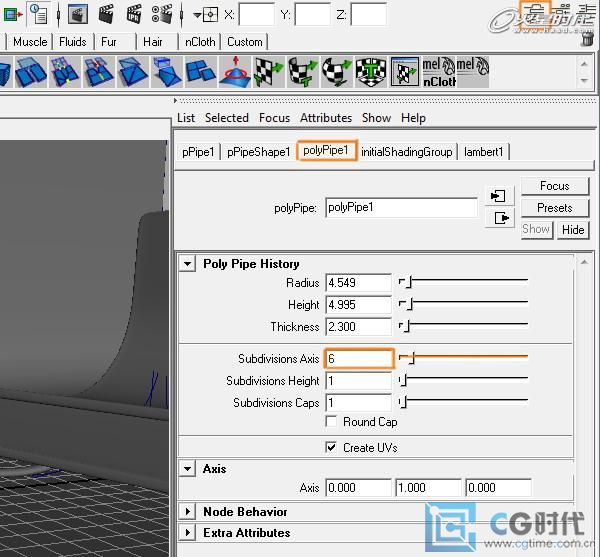The width and height of the screenshot is (600, 557).
Task: Apply Cylindrical Mapping from the shelf
Action: (303, 72)
